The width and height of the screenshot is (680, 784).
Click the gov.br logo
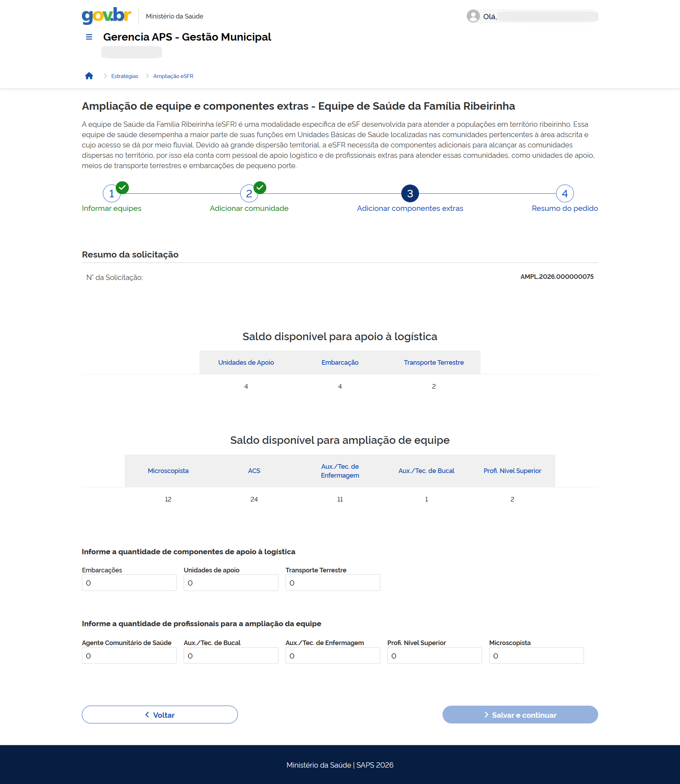pyautogui.click(x=106, y=16)
